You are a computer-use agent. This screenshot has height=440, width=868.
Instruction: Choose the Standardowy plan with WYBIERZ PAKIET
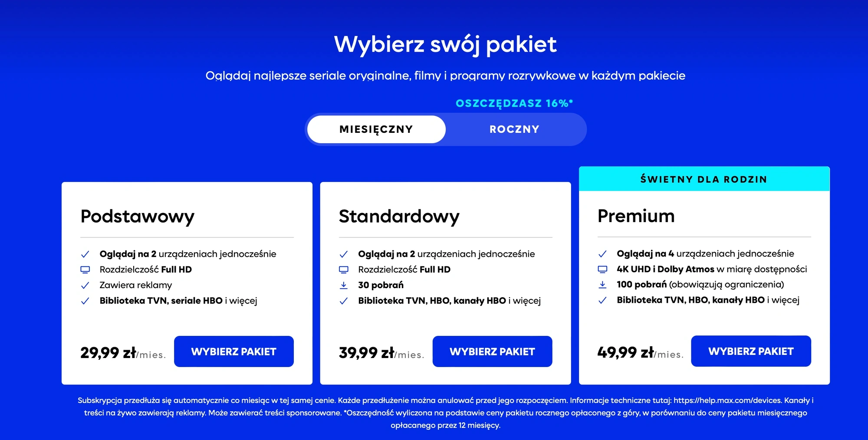tap(492, 351)
